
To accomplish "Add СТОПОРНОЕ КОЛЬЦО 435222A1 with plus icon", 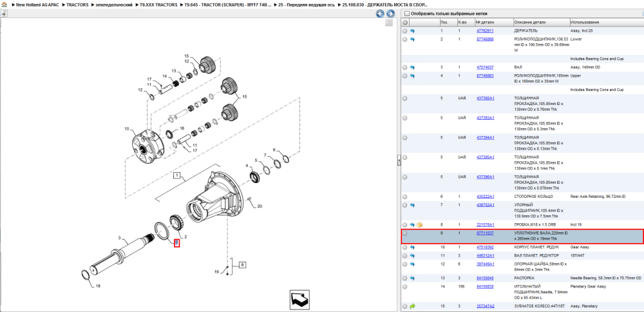I will [x=405, y=197].
